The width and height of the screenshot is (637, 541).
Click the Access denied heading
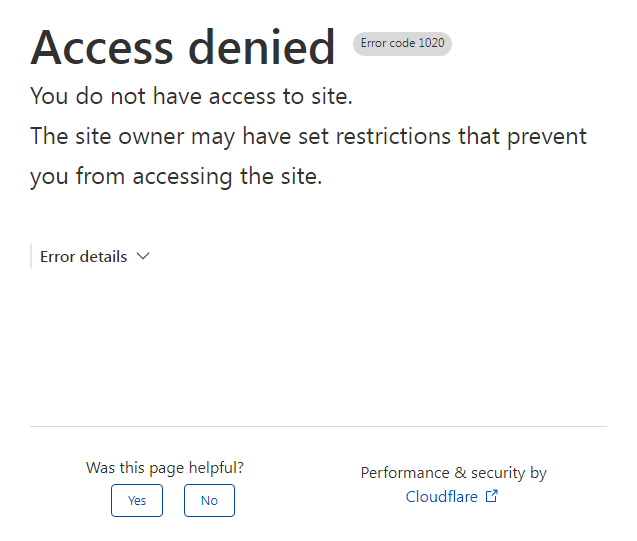point(183,47)
